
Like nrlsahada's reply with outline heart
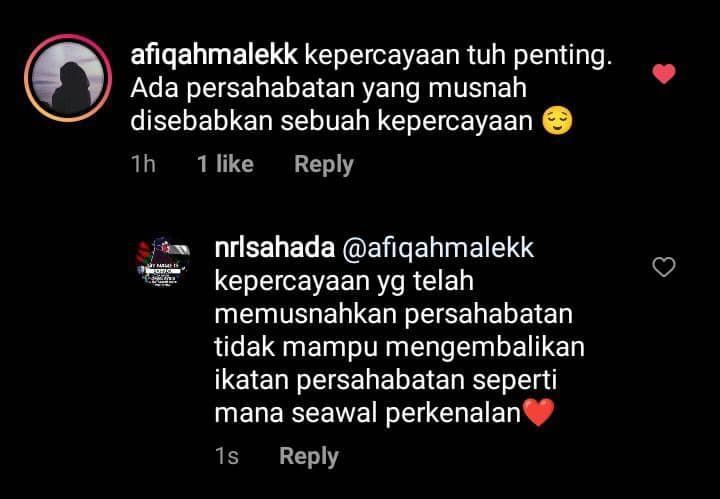coord(664,267)
